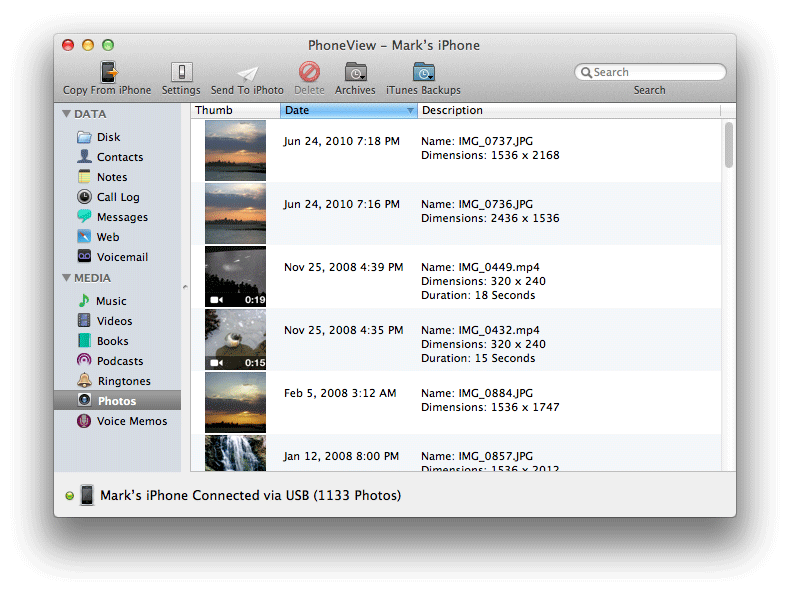Open iTunes Backups in toolbar

coord(423,72)
